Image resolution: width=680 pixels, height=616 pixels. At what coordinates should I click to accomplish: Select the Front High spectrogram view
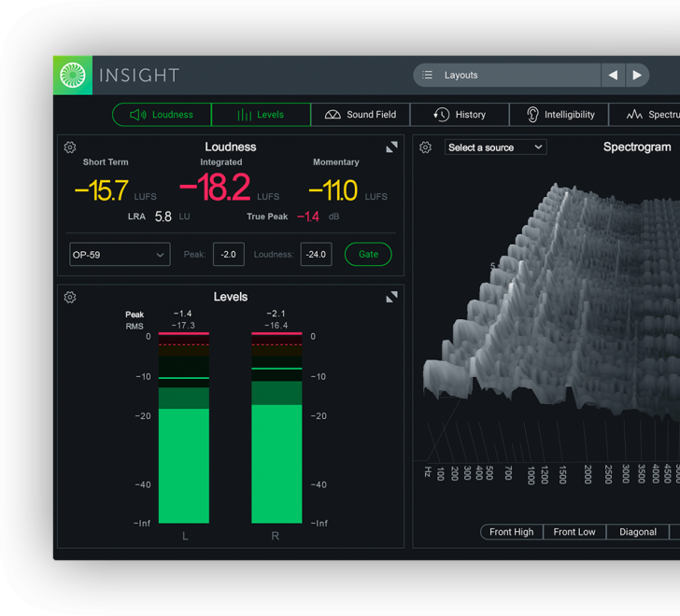[x=511, y=531]
